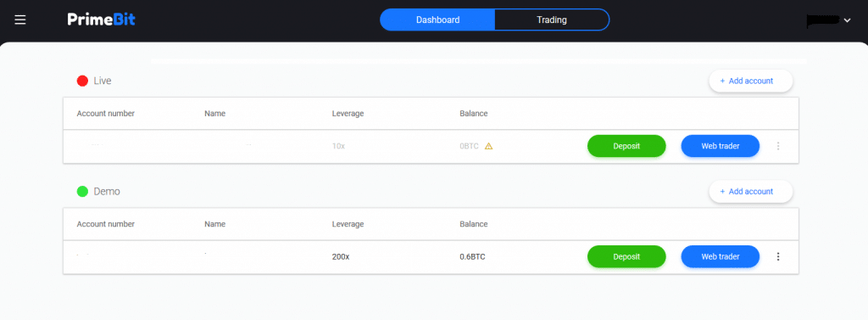Open the hamburger menu icon
Image resolution: width=868 pixels, height=320 pixels.
click(x=20, y=20)
